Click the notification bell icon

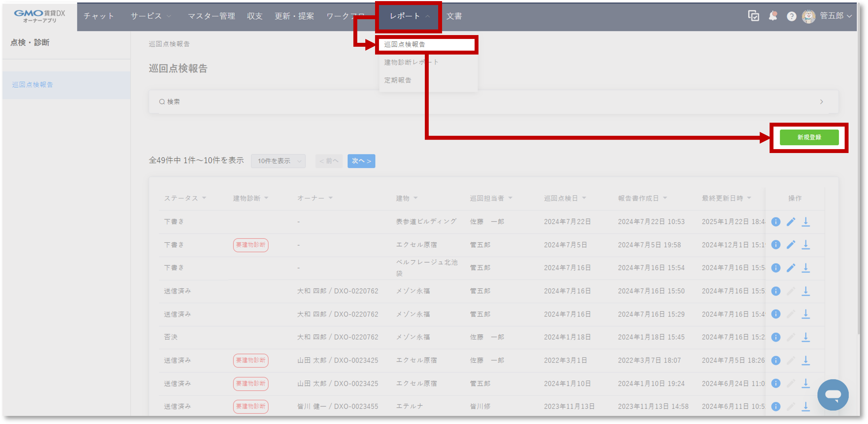point(773,16)
